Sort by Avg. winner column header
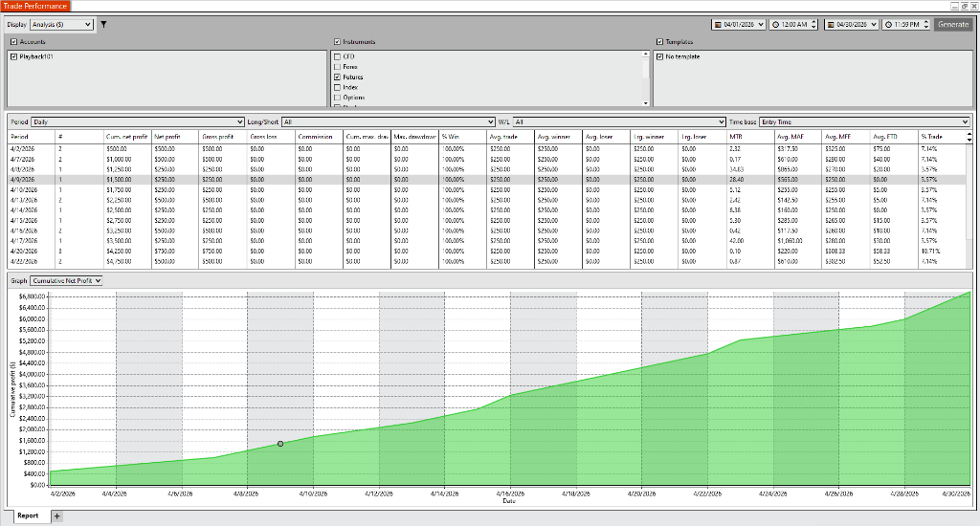980x526 pixels. 558,137
